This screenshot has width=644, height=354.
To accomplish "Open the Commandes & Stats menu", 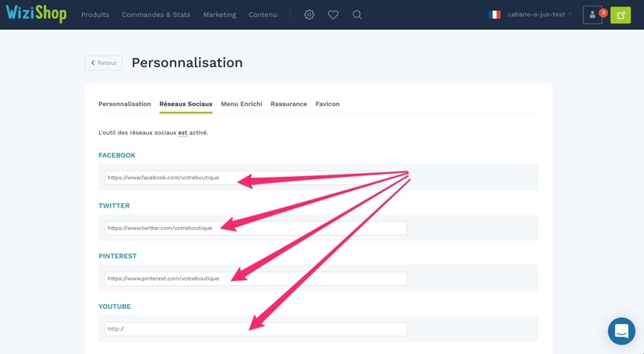I will (156, 14).
